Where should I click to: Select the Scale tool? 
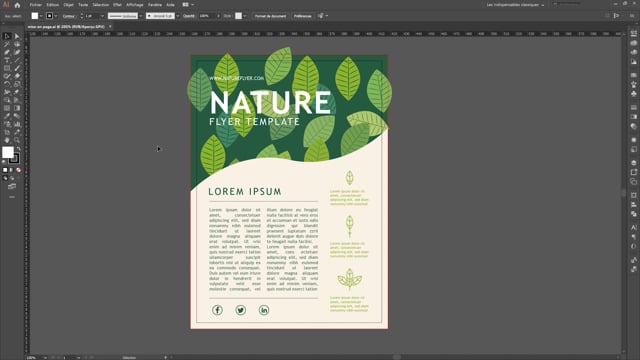[x=17, y=84]
